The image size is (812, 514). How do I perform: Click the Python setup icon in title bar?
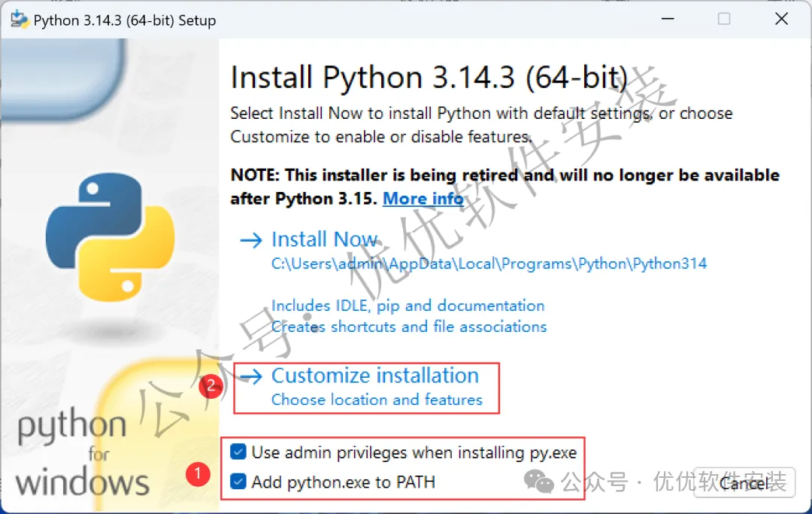point(19,20)
